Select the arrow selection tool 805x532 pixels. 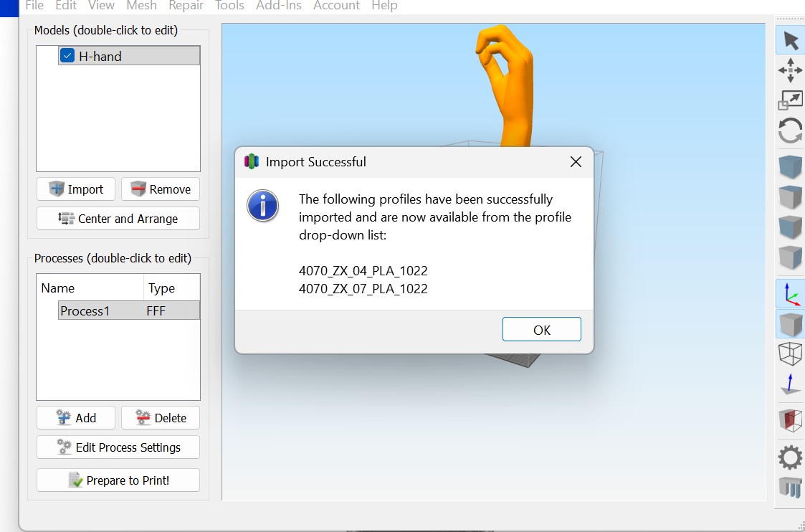(790, 41)
